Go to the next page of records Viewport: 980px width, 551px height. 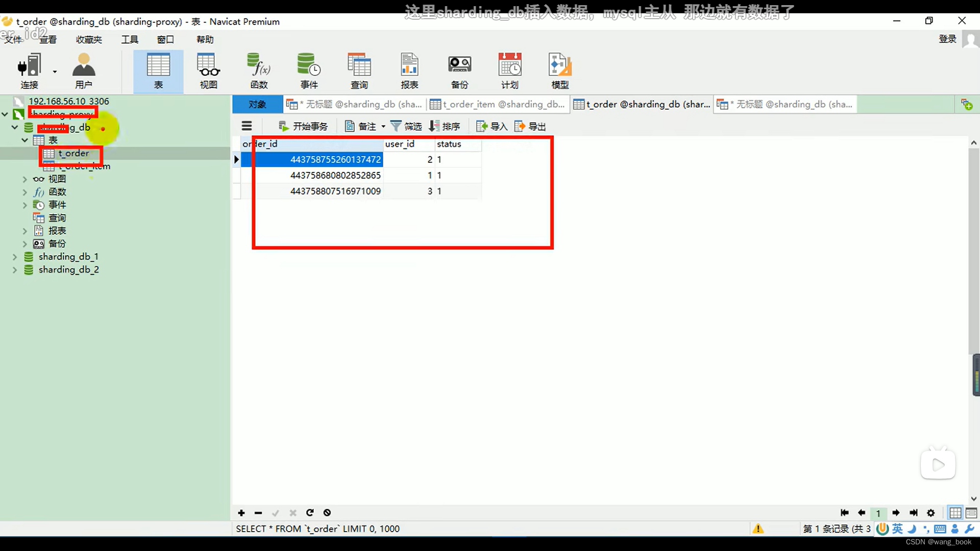click(x=896, y=513)
